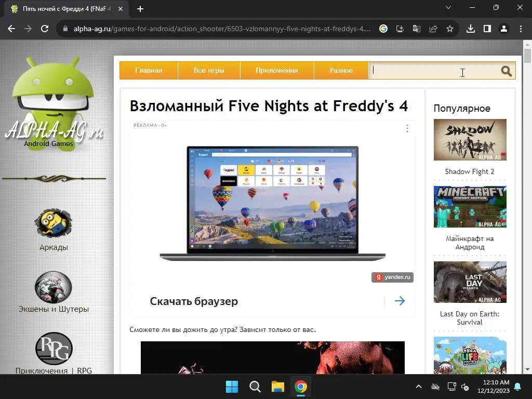
Task: Show hidden system tray icons
Action: (x=419, y=387)
